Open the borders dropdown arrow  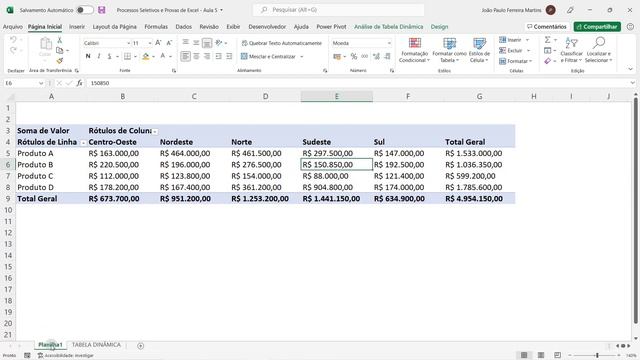(x=135, y=56)
